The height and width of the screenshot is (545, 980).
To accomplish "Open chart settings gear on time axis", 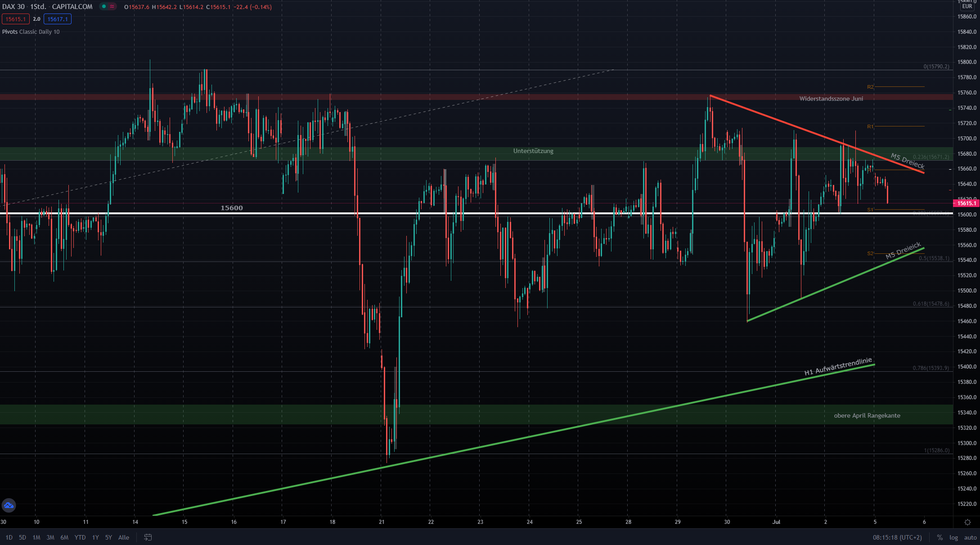I will (967, 522).
